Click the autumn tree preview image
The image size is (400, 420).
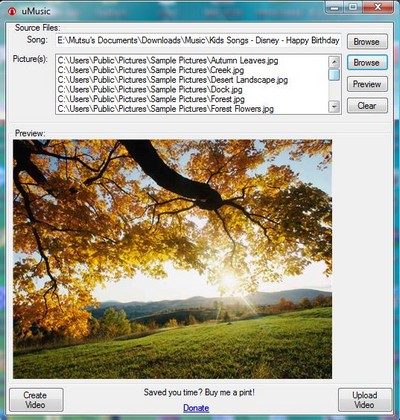tap(172, 259)
